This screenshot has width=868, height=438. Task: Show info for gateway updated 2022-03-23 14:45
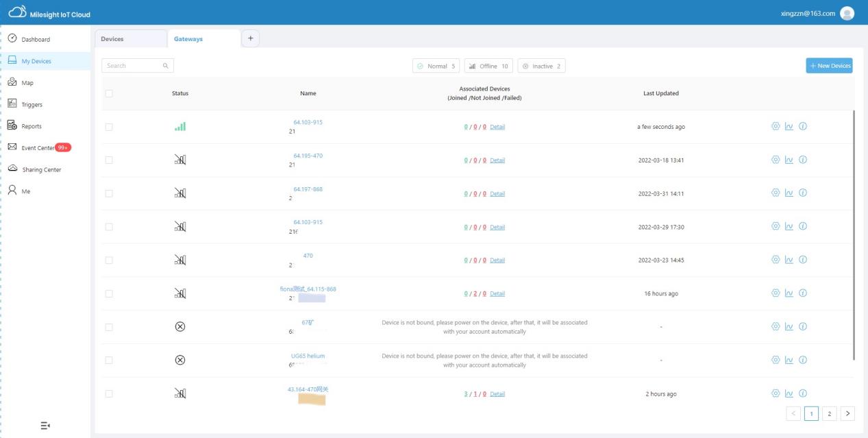coord(803,260)
